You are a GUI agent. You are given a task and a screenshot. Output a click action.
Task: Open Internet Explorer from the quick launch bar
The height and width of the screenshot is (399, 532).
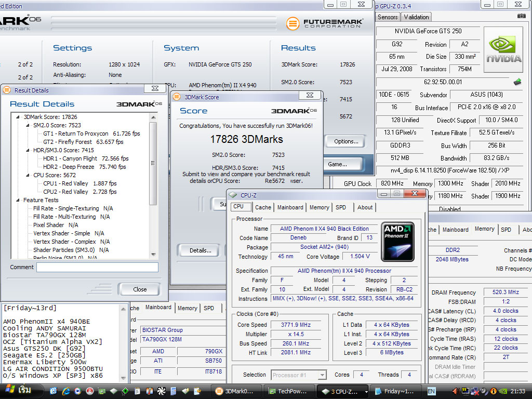click(66, 391)
